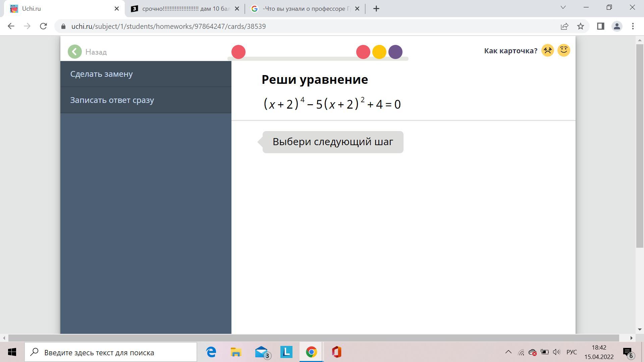Expand the tab search chevron
The height and width of the screenshot is (362, 644).
[563, 7]
